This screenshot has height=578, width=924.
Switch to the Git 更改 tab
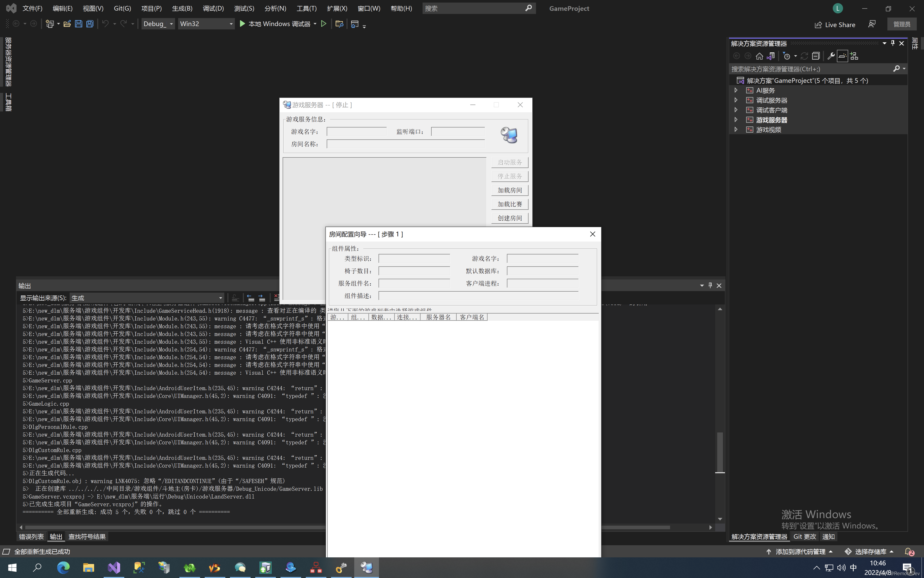[805, 537]
